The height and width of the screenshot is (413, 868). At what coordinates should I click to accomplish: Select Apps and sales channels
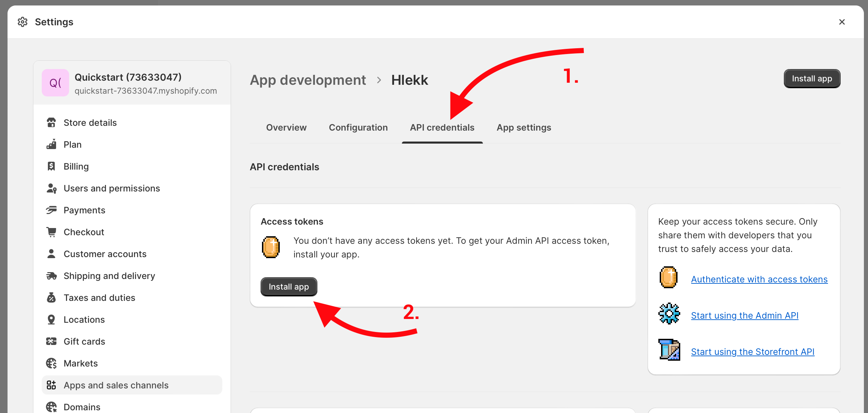(132, 385)
